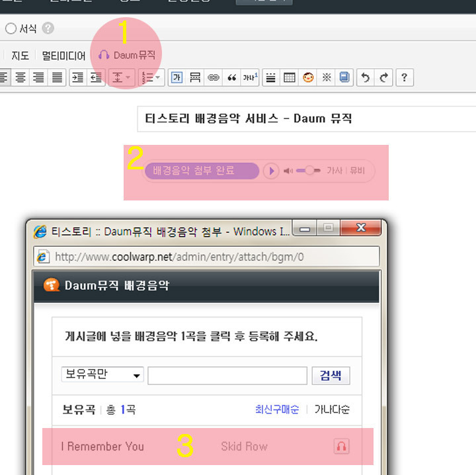This screenshot has width=476, height=475.
Task: Switch to the 멀티미디어 tab
Action: (63, 56)
